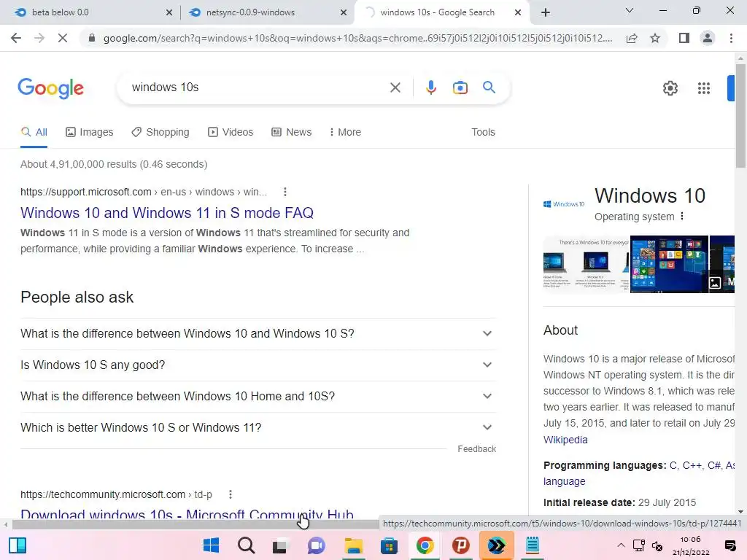Clear the search box text
This screenshot has height=560, width=747.
[395, 87]
